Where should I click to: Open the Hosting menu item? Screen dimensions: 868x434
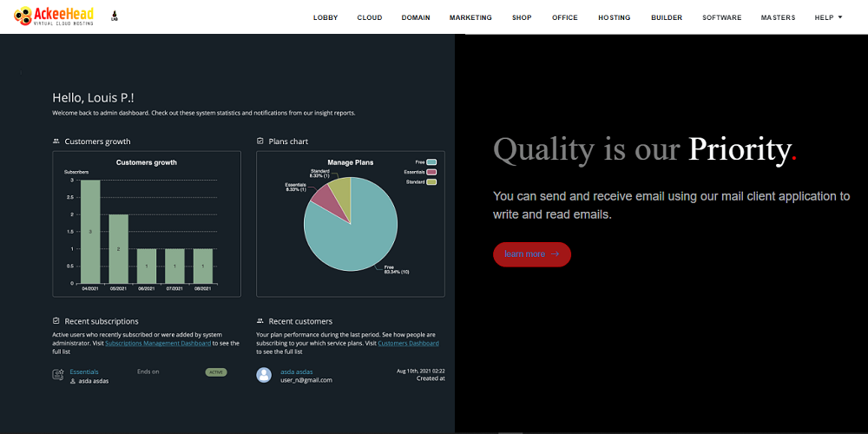(x=614, y=17)
